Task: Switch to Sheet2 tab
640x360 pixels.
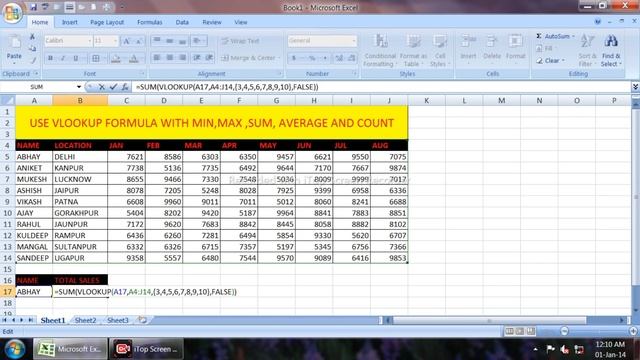Action: (x=85, y=320)
